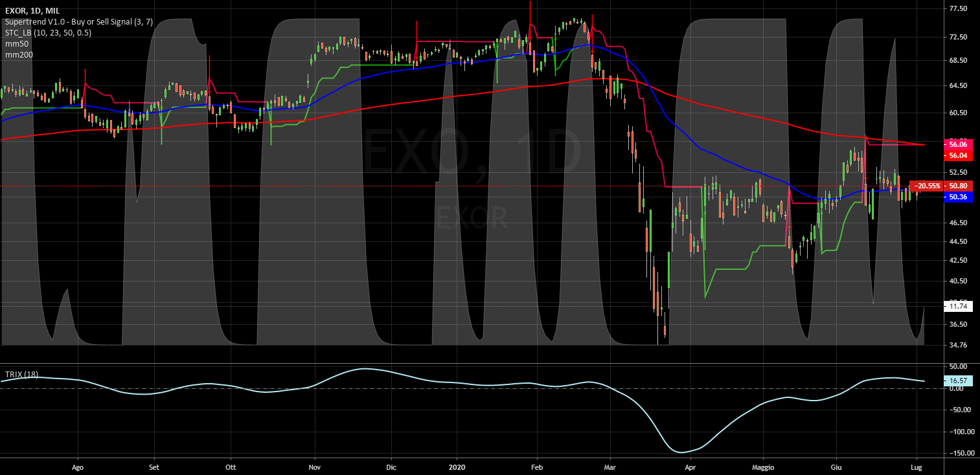Select the Supertrend V1.0 indicator legend
This screenshot has height=475, width=980.
[79, 21]
